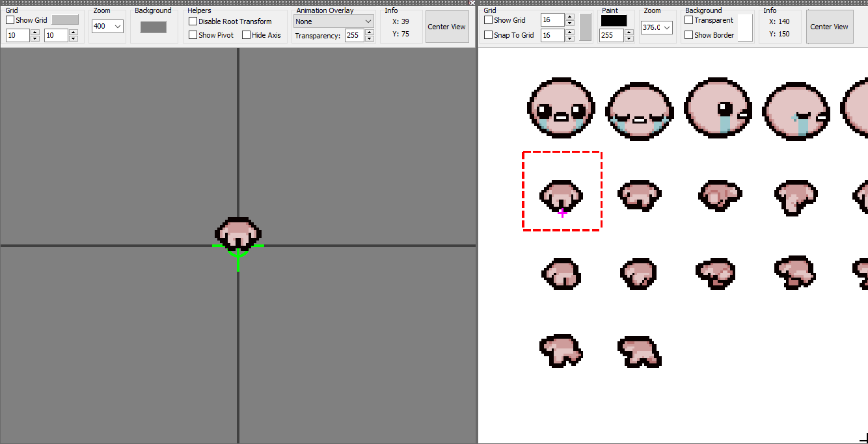Select the highlighted nose sprite frame
868x444 pixels.
click(x=562, y=190)
